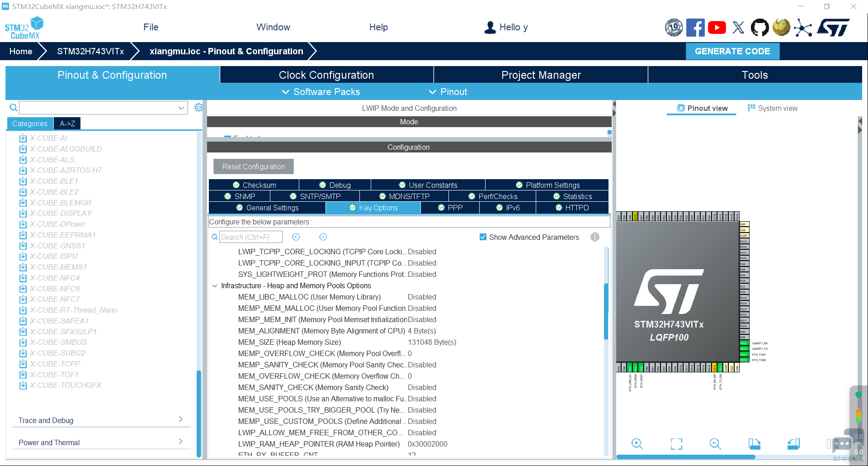Image resolution: width=868 pixels, height=466 pixels.
Task: Click the categories list vertical scrollbar
Action: (199, 414)
